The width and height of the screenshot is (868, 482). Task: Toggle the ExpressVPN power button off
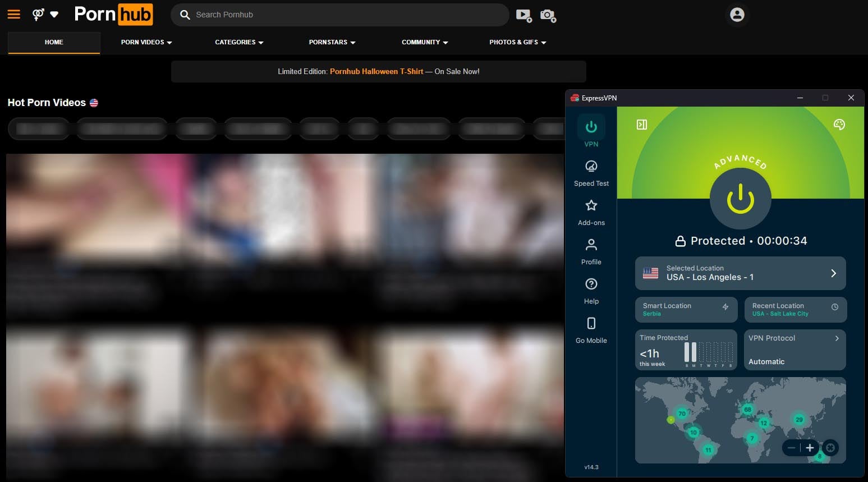[741, 199]
